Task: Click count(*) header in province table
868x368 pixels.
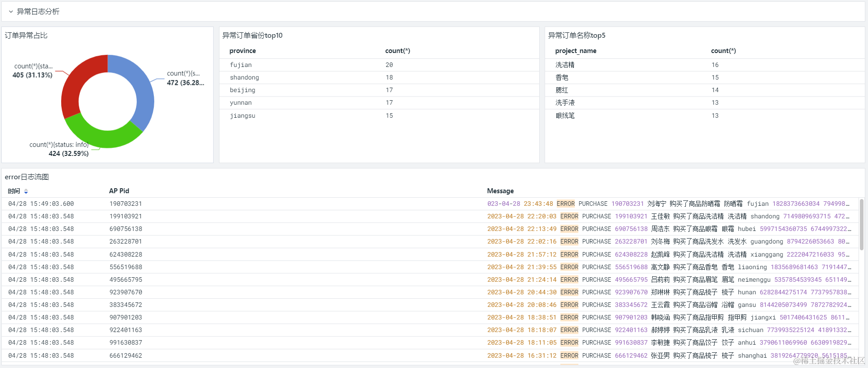Action: (x=398, y=51)
